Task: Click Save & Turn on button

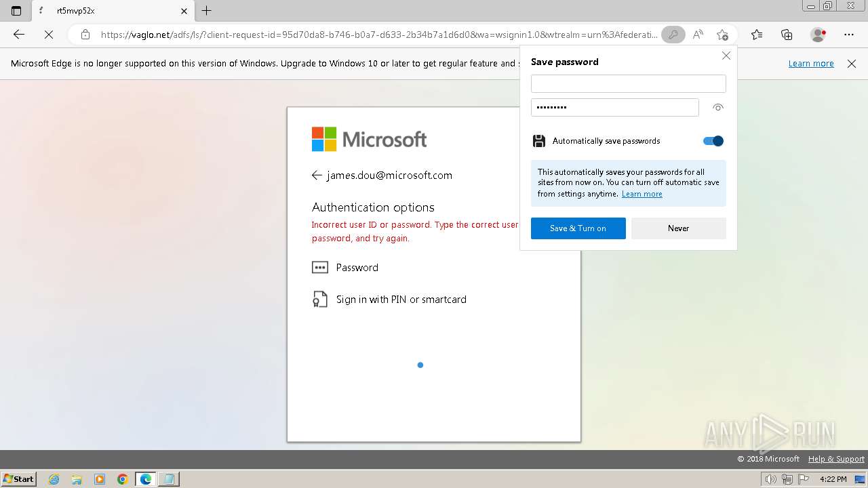Action: (578, 228)
